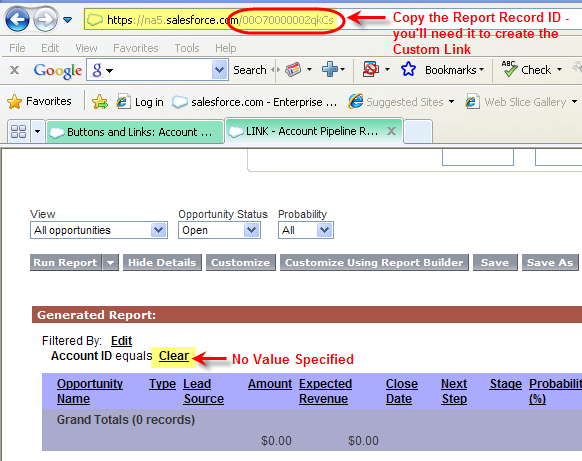Expand the Google search box history dropdown
The width and height of the screenshot is (582, 461).
click(x=219, y=70)
